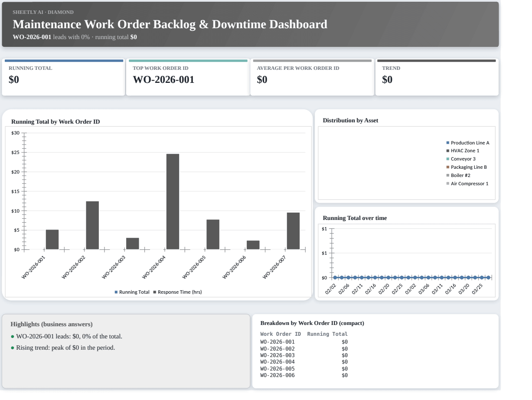This screenshot has width=532, height=400.
Task: Open the Running Total KPI card
Action: 64,77
